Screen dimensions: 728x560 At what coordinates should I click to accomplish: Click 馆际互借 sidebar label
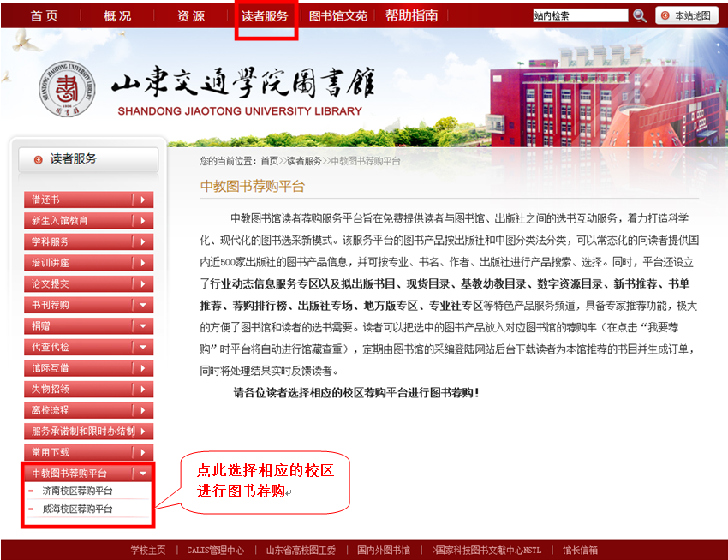[51, 368]
